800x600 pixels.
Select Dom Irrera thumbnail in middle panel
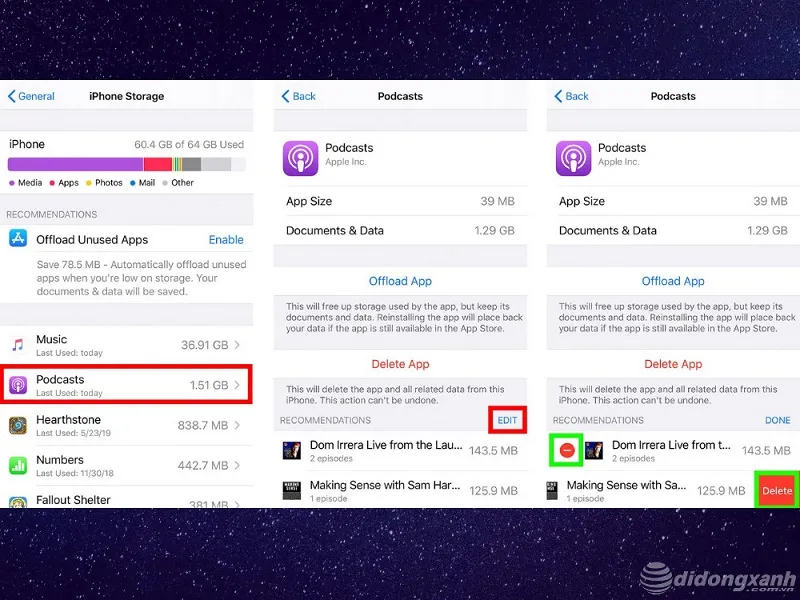pos(292,451)
